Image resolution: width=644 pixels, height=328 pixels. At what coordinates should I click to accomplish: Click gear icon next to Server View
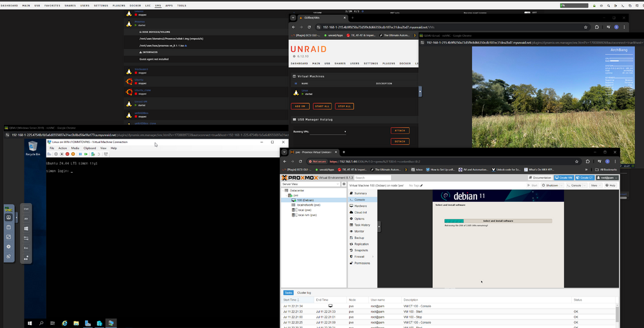(344, 184)
